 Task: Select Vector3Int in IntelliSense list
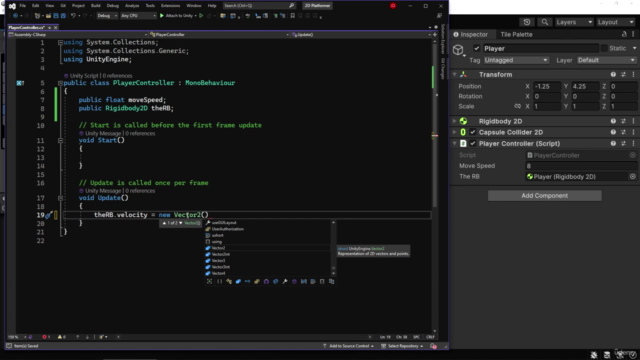[268, 267]
